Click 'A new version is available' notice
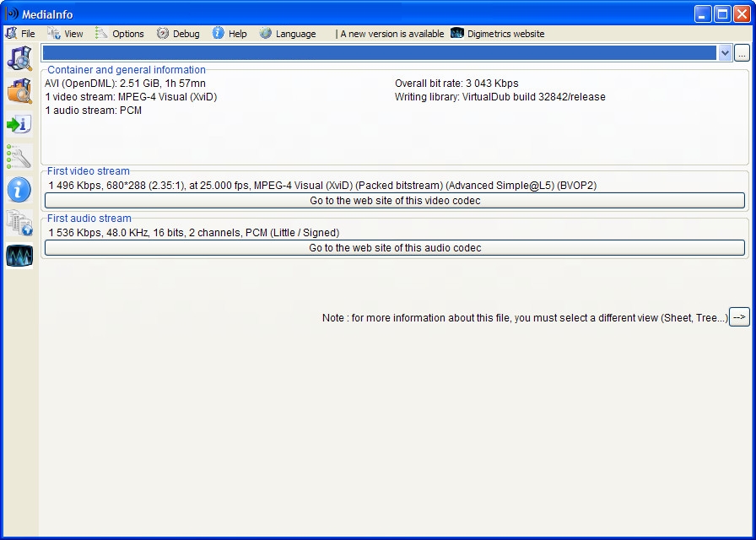This screenshot has width=756, height=540. [x=392, y=34]
